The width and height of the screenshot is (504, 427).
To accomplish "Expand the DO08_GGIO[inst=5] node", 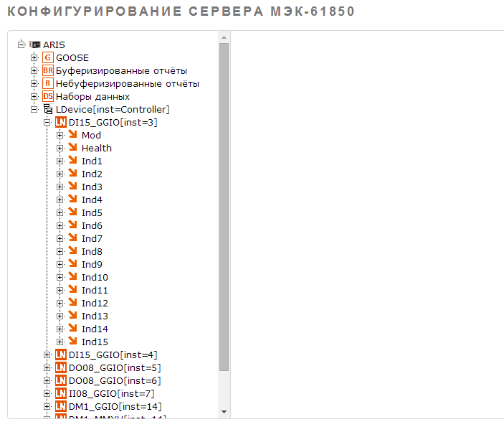I will pos(47,367).
